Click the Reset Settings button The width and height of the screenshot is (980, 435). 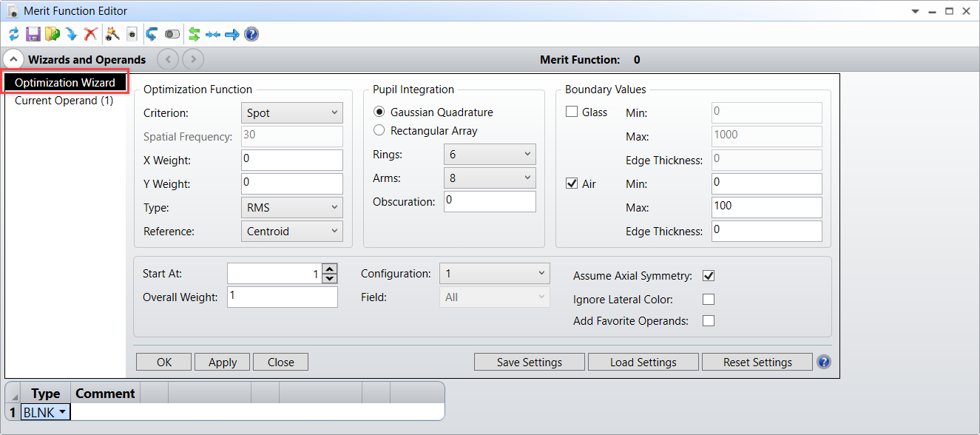(757, 362)
